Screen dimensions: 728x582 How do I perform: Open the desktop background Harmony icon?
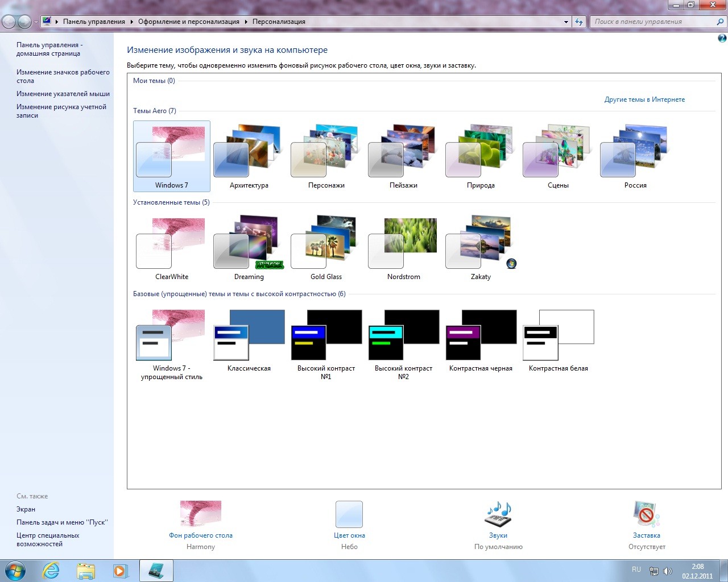pyautogui.click(x=201, y=514)
